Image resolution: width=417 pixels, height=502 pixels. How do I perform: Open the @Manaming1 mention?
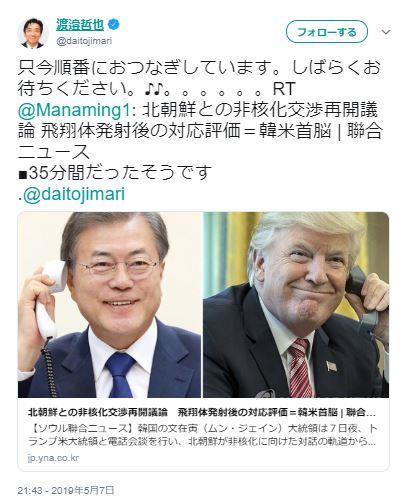click(74, 111)
